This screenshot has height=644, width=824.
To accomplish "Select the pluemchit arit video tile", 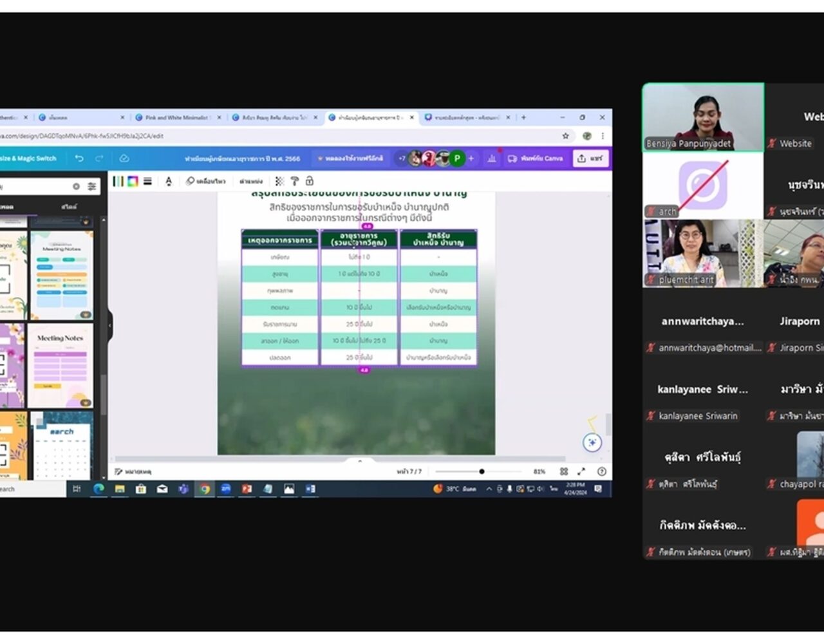I will (x=703, y=253).
